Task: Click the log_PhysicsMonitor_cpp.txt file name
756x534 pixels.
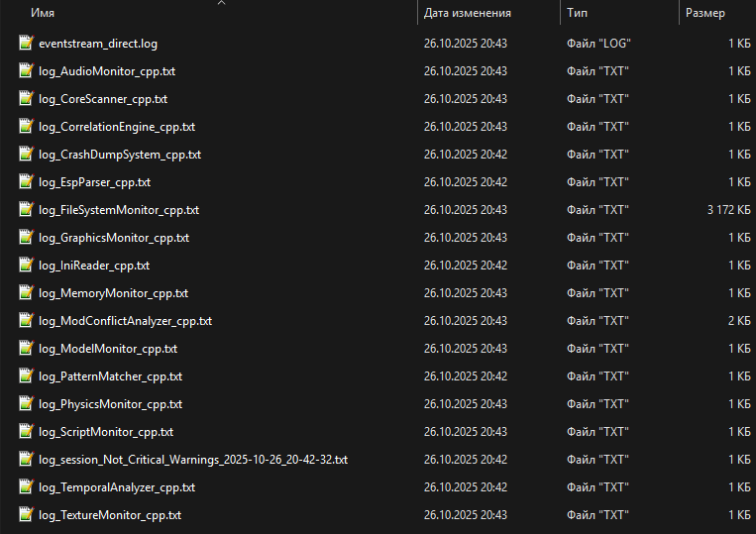Action: (x=110, y=404)
